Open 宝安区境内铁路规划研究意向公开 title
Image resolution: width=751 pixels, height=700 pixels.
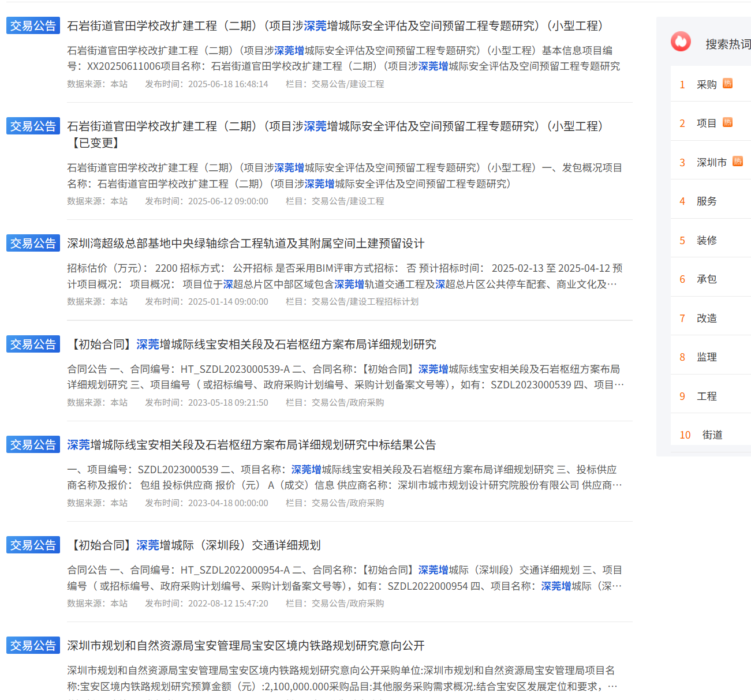coord(246,646)
